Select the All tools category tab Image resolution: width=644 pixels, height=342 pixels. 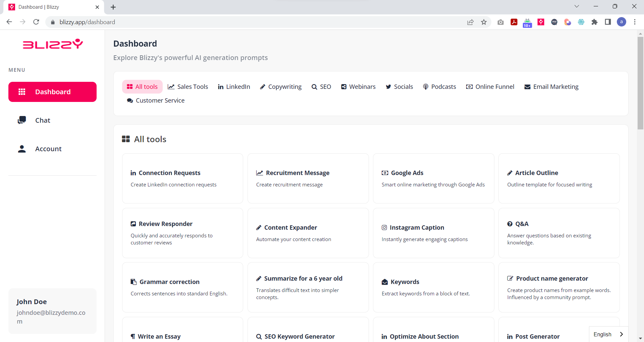tap(142, 87)
